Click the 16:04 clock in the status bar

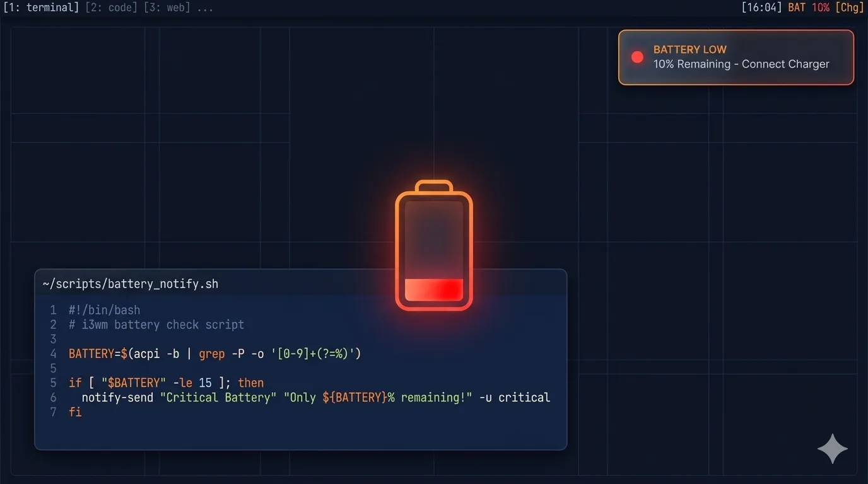tap(762, 8)
